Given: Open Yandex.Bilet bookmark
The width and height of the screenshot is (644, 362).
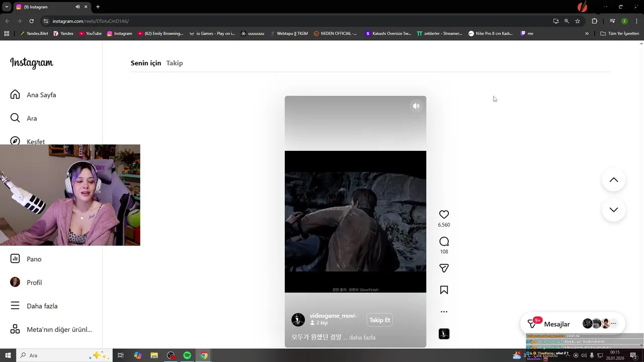Looking at the screenshot, I should pos(34,34).
